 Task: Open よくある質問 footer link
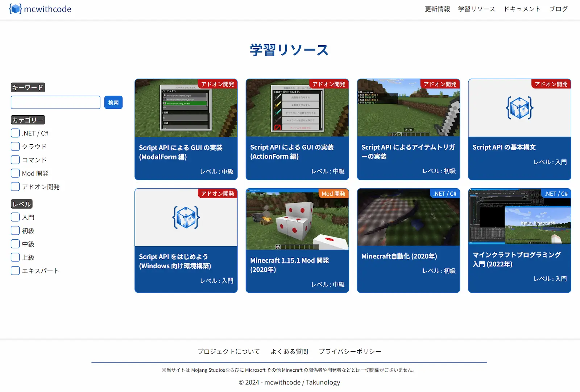pos(289,351)
